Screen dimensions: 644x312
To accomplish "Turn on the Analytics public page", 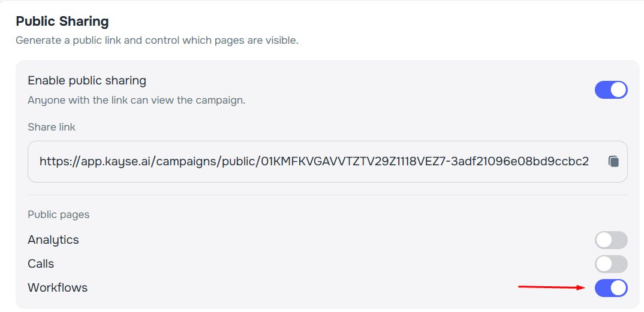I will coord(610,240).
